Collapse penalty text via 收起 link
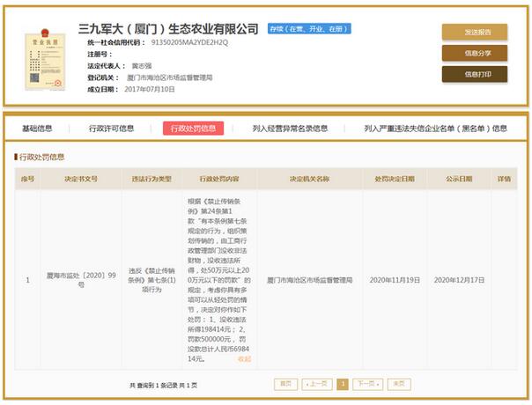532x405 pixels. [244, 358]
